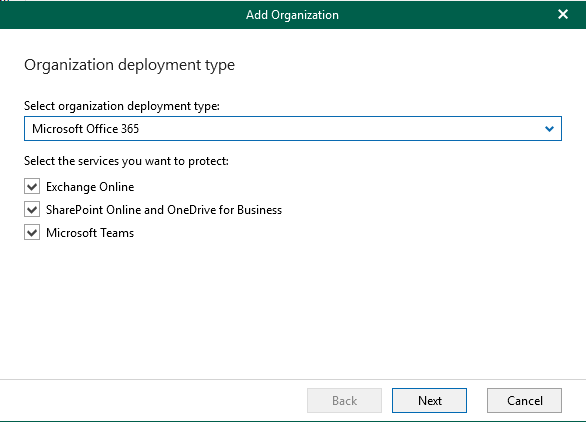
Task: Toggle SharePoint Online and OneDrive checkbox
Action: click(x=32, y=210)
